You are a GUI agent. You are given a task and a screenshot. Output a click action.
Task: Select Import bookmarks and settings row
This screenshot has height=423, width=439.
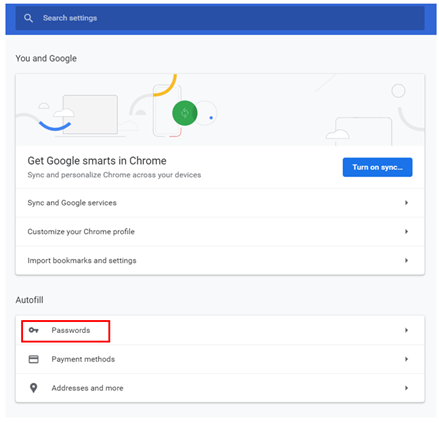click(220, 260)
